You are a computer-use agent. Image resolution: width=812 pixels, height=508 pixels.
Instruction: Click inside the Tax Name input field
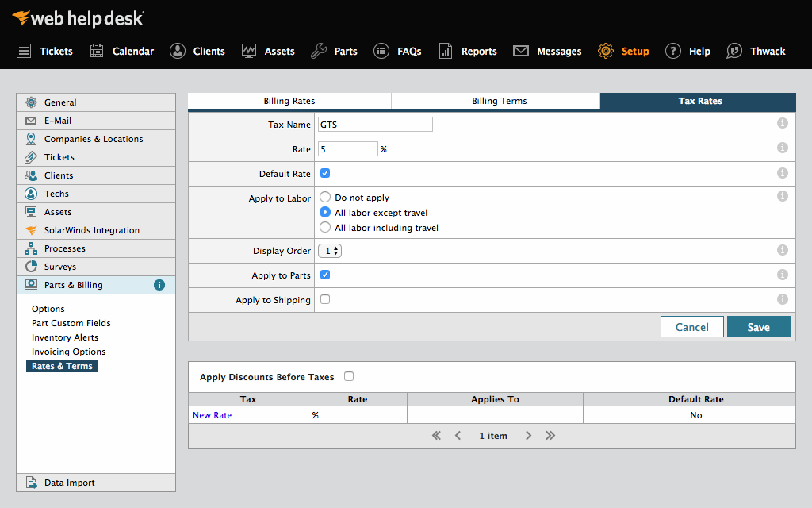374,124
